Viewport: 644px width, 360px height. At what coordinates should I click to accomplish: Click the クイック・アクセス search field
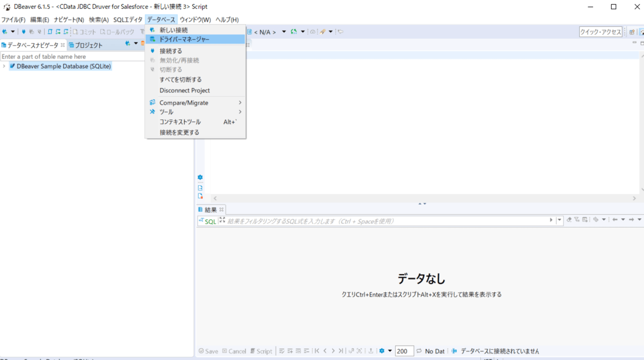601,32
